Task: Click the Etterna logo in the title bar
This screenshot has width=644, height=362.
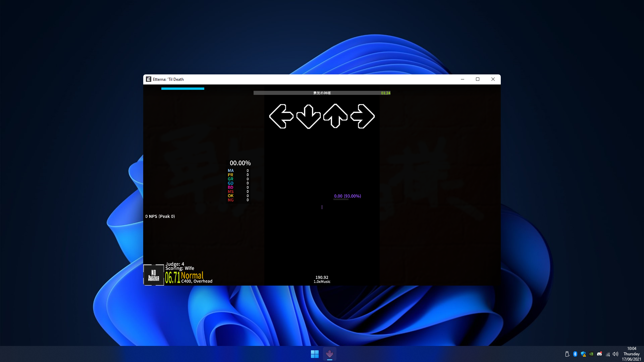Action: 149,79
